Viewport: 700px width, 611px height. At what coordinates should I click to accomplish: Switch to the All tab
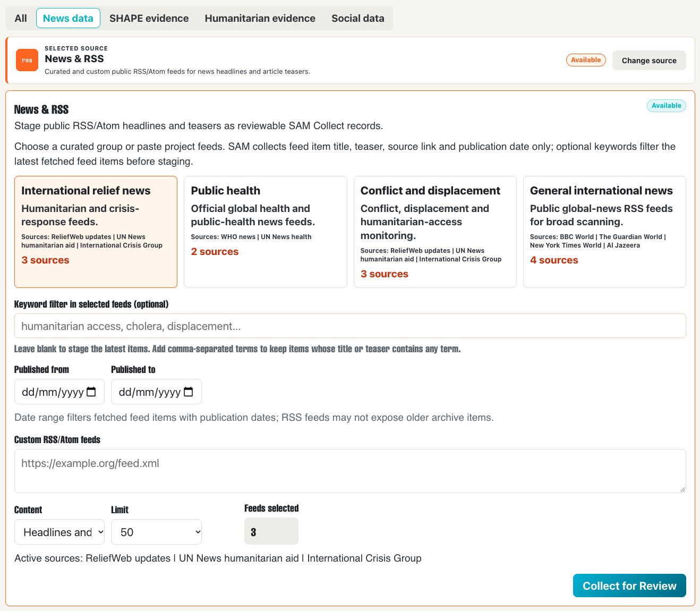[21, 18]
